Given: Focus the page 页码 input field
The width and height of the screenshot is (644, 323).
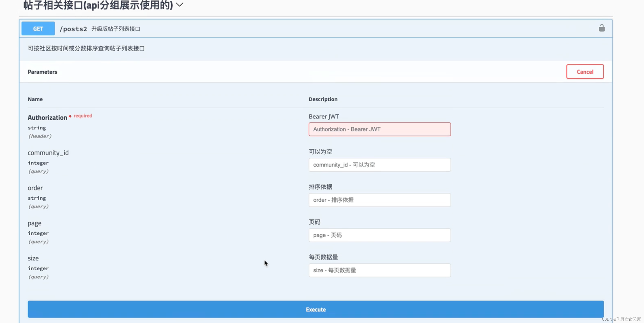Looking at the screenshot, I should [380, 235].
